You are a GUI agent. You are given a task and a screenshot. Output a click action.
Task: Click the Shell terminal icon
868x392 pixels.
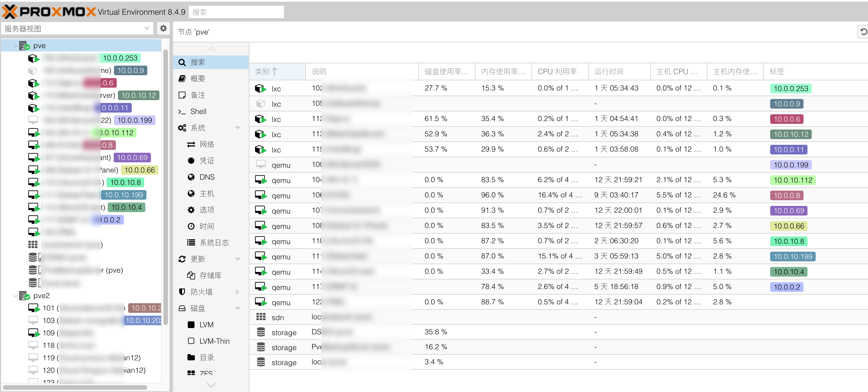tap(182, 111)
